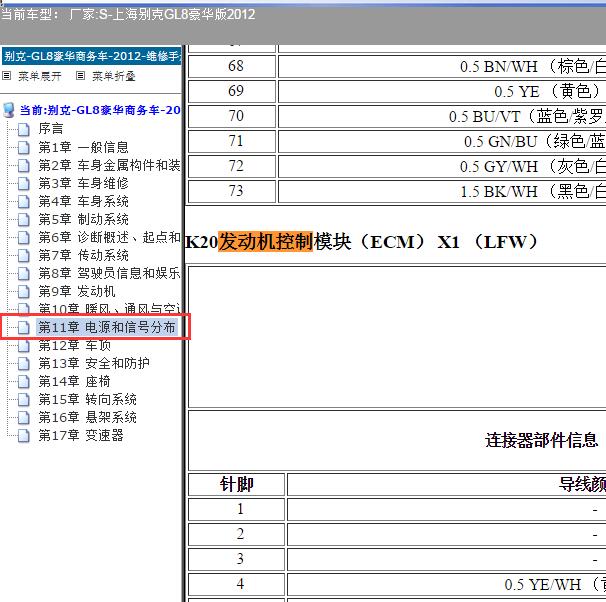Screen dimensions: 606x602
Task: Click pin cell 70 in table
Action: pos(232,116)
